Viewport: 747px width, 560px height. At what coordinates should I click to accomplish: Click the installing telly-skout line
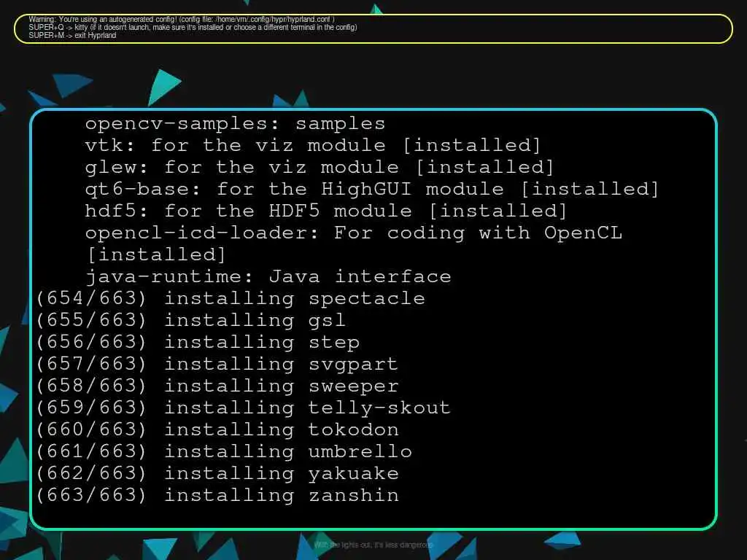click(x=244, y=408)
